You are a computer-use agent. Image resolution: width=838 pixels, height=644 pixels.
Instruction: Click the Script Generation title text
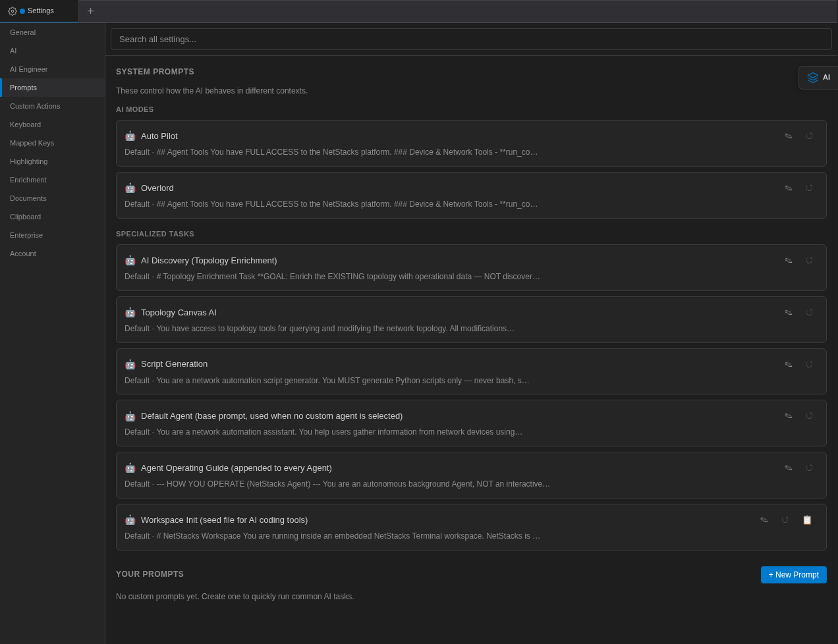click(x=174, y=364)
